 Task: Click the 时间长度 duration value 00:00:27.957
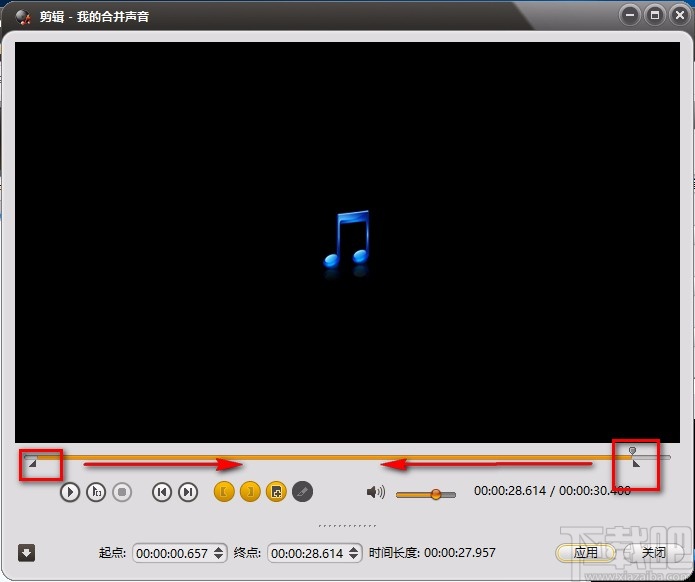460,553
